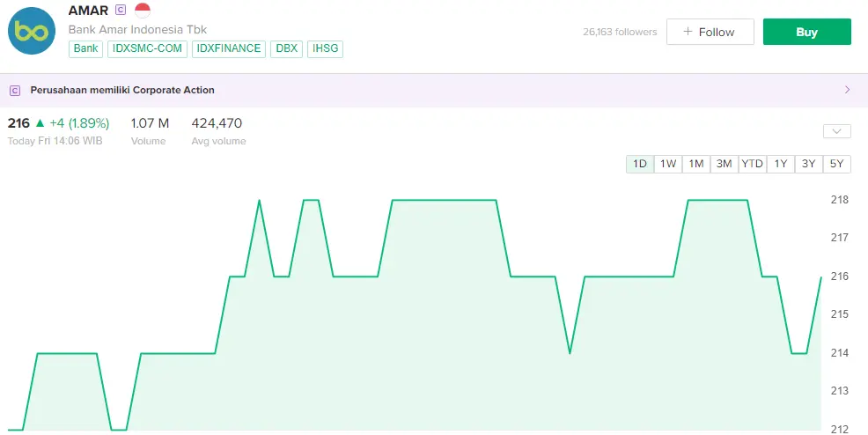Click the AMAR ticker heading
Screen dimensions: 868x435
coord(89,10)
